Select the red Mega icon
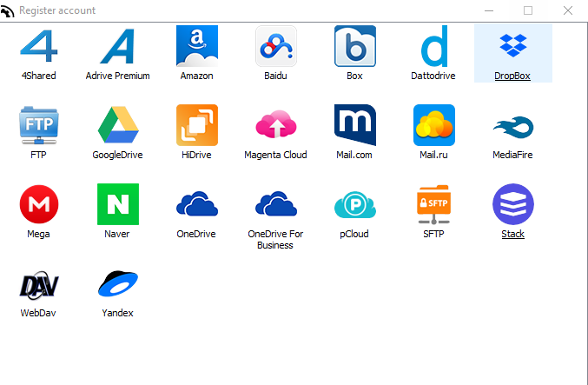 coord(38,204)
